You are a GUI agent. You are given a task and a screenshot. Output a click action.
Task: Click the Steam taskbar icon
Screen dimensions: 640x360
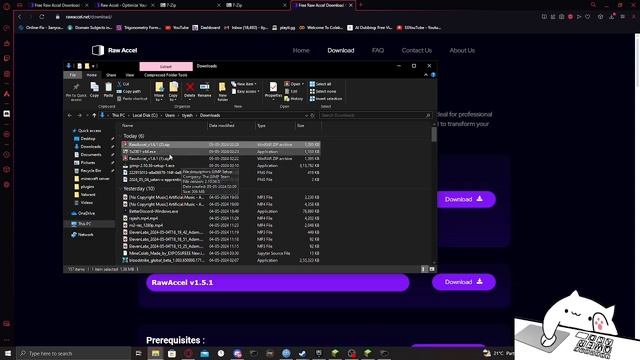[302, 353]
